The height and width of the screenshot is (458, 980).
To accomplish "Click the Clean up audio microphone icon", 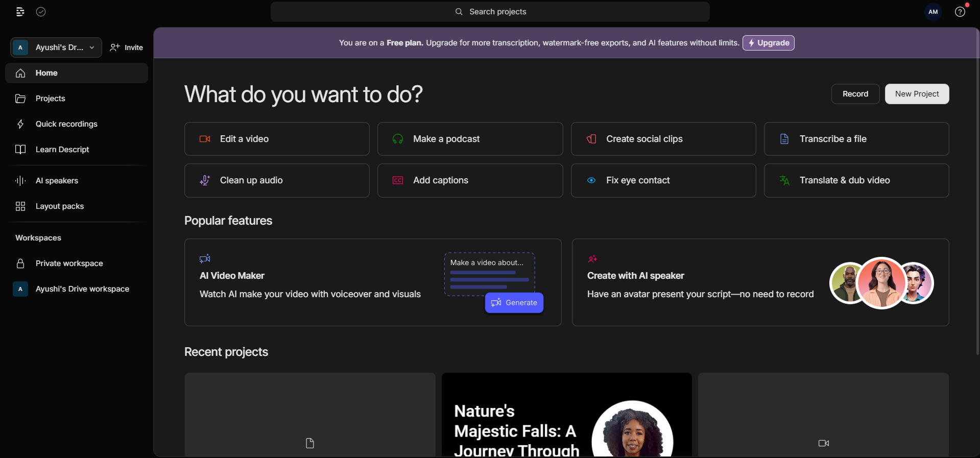I will tap(205, 180).
